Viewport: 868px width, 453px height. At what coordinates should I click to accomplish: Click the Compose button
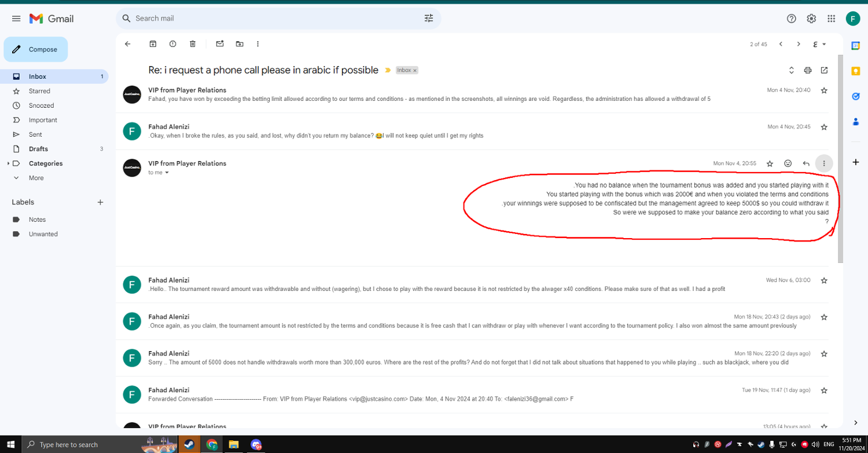tap(36, 50)
